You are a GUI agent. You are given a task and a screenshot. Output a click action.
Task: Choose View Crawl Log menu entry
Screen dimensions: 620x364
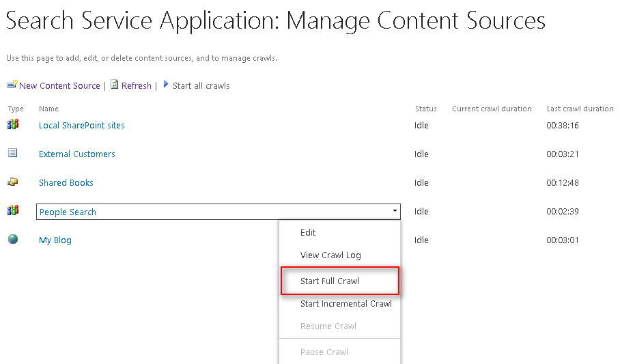click(x=330, y=255)
